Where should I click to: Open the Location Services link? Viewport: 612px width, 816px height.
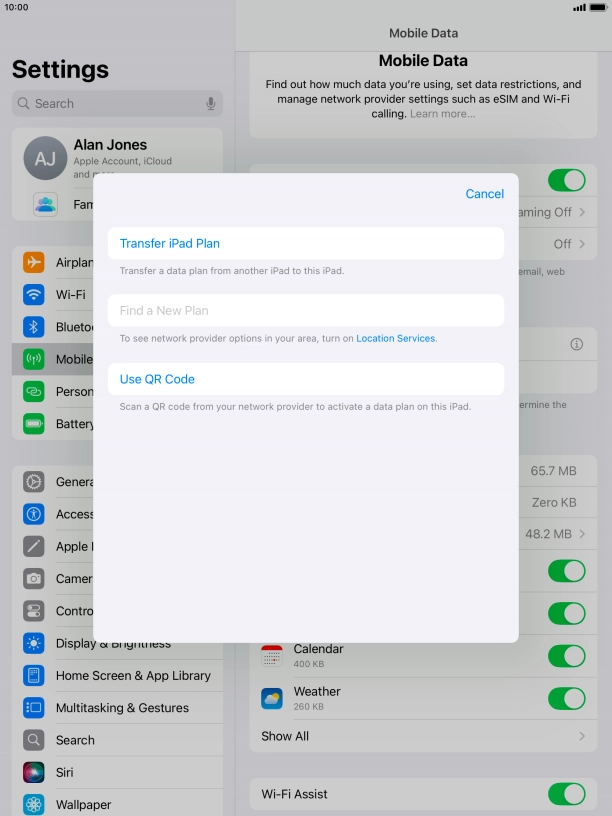tap(395, 339)
